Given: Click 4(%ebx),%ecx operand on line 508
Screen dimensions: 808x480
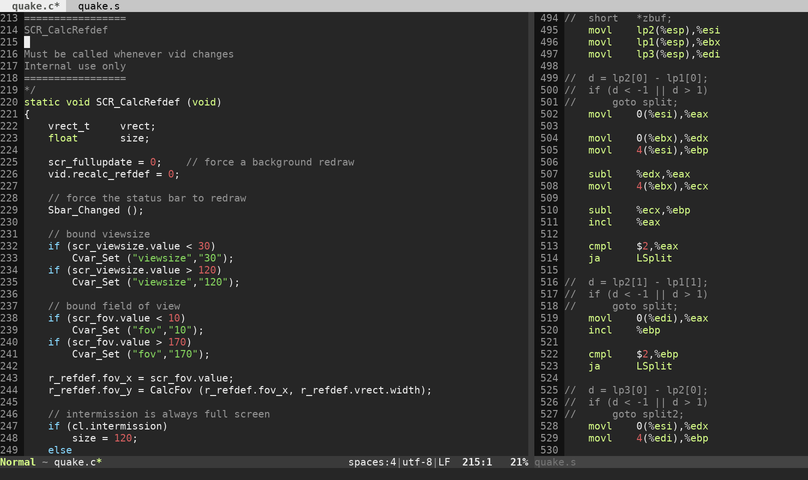Looking at the screenshot, I should pyautogui.click(x=672, y=186).
